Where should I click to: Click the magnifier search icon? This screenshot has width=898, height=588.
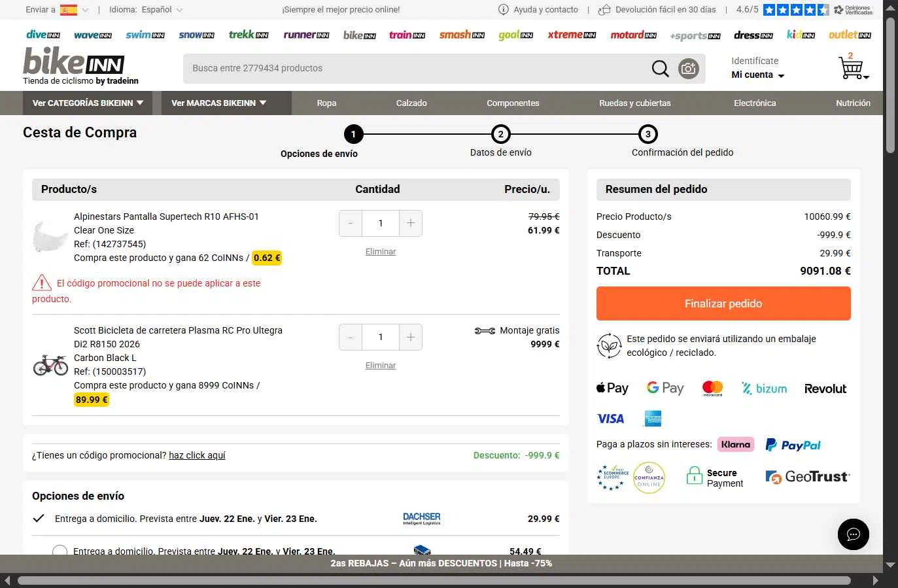click(661, 69)
